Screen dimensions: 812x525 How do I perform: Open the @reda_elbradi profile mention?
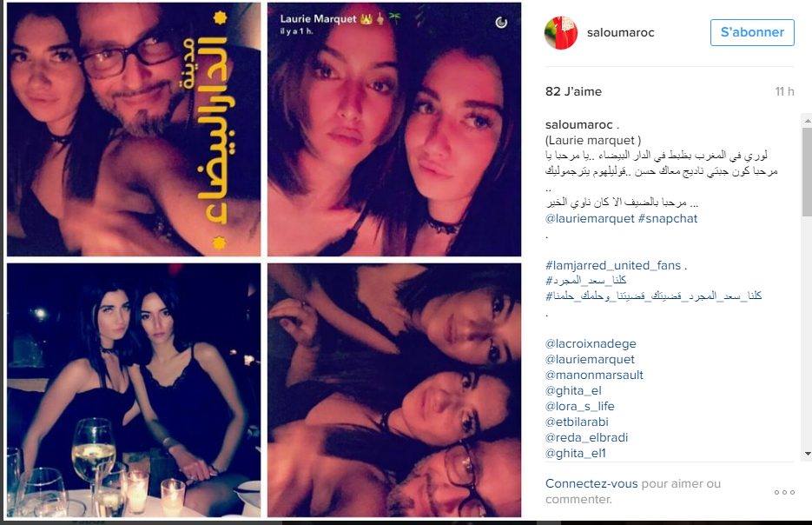click(586, 437)
